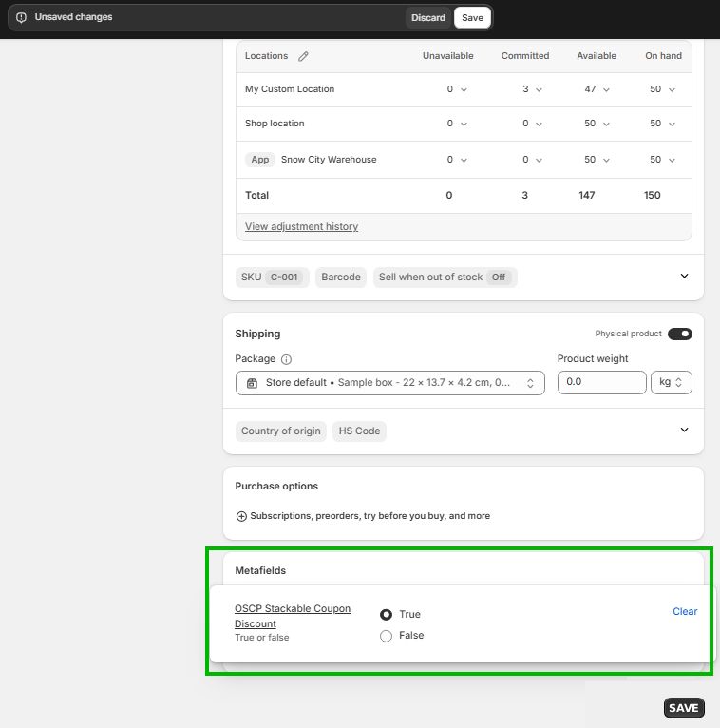Screen dimensions: 720x728
Task: Click the Package info icon
Action: coord(287,359)
